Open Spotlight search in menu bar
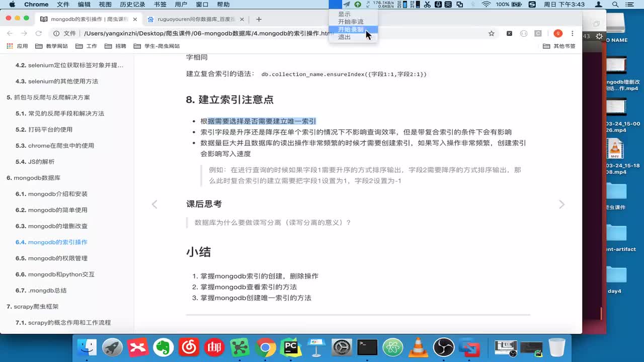Screen dimensions: 644x362 pos(615,5)
